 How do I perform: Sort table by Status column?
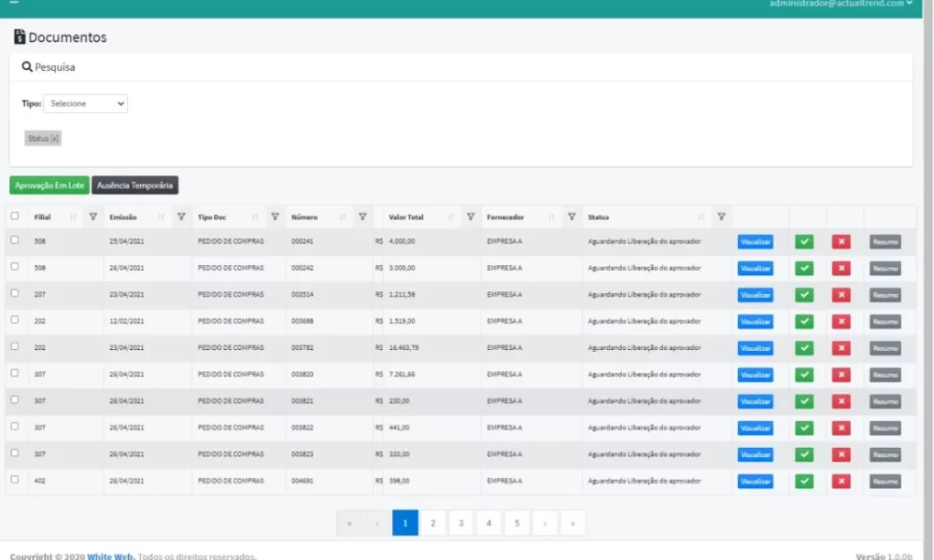701,217
